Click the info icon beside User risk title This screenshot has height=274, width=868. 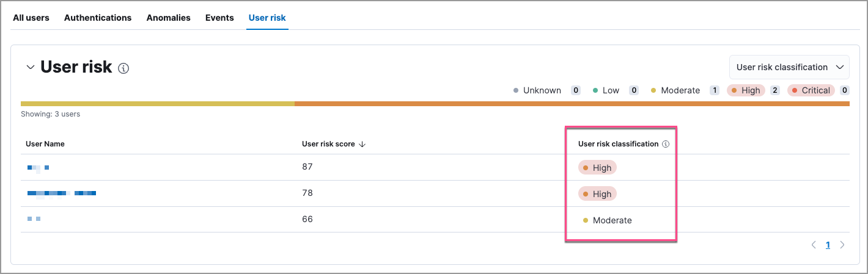click(x=123, y=68)
